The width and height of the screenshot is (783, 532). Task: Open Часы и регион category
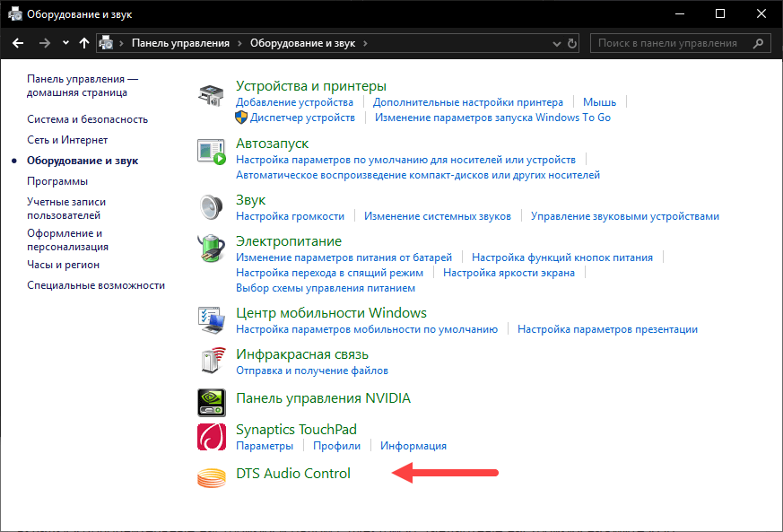click(63, 265)
